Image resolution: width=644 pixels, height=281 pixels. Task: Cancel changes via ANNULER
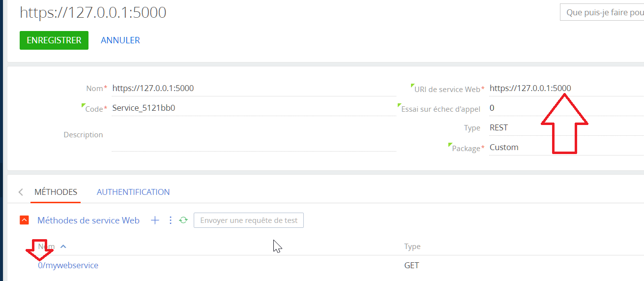click(120, 40)
